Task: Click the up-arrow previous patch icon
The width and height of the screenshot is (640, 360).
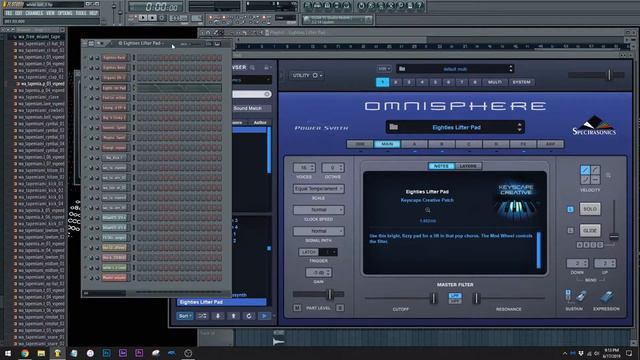Action: 233,316
